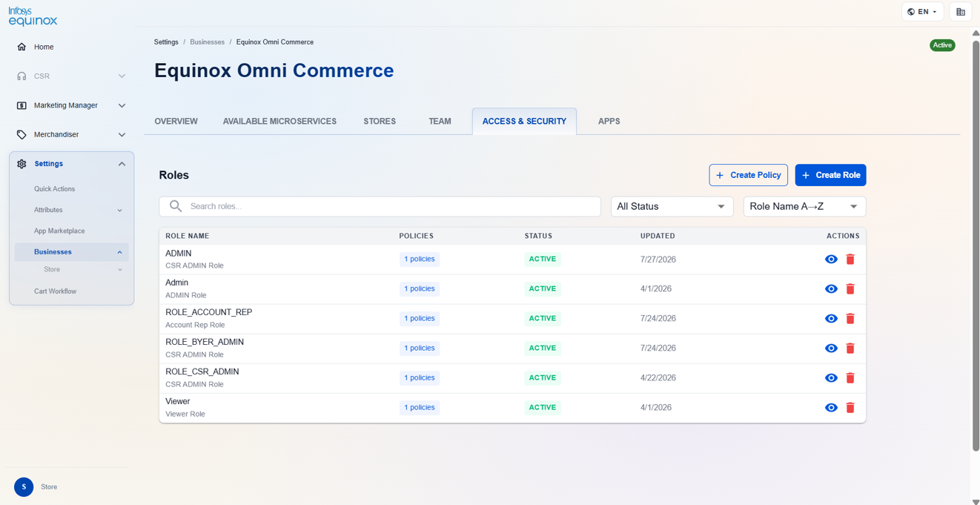Click the green Active status badge top right
This screenshot has height=505, width=980.
point(942,45)
